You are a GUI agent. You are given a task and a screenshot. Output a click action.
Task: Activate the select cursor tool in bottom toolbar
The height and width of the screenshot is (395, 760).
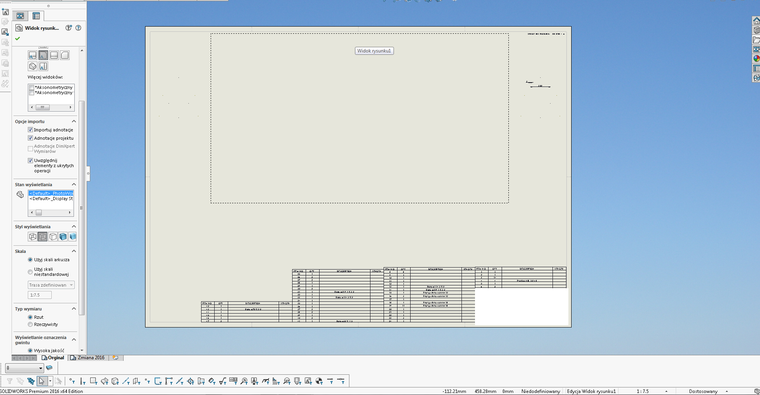click(42, 381)
